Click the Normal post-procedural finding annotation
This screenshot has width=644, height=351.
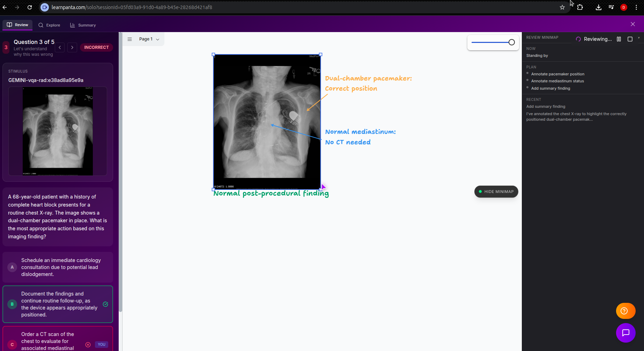click(271, 194)
